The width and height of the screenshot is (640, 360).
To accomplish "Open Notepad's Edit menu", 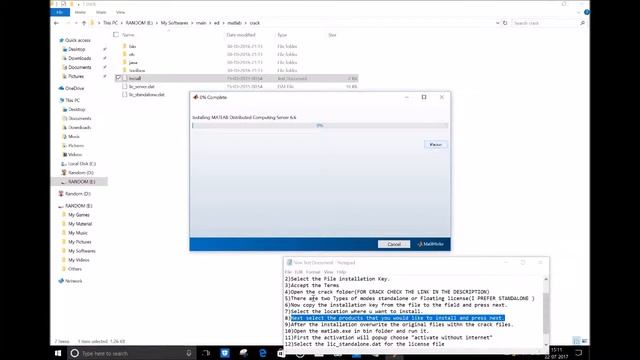I will tap(299, 272).
